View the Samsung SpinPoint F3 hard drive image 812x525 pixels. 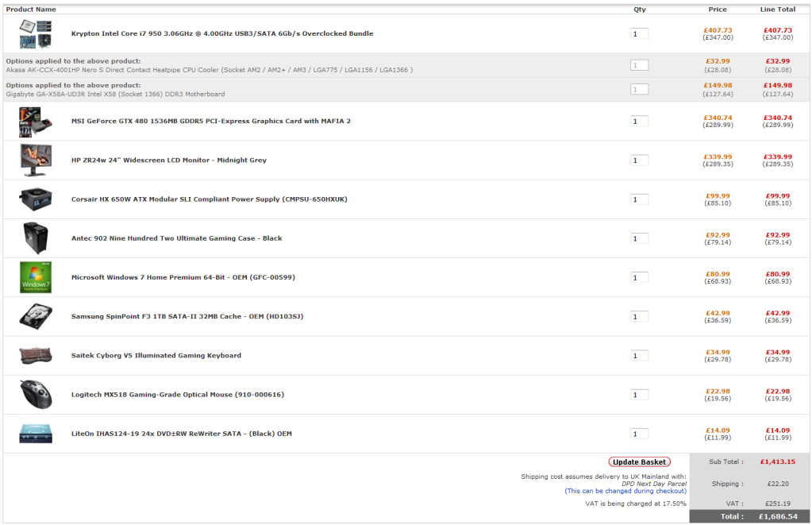click(x=36, y=317)
